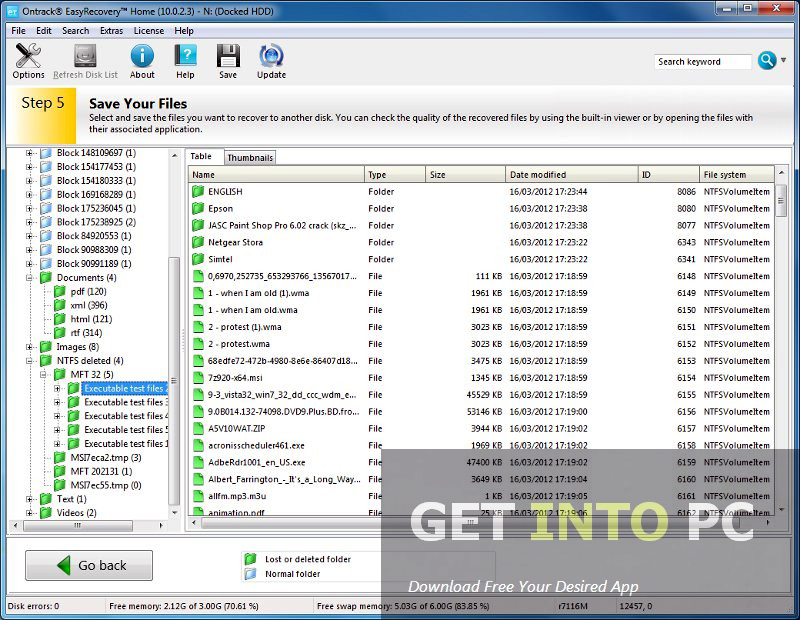Open the License menu

(149, 31)
